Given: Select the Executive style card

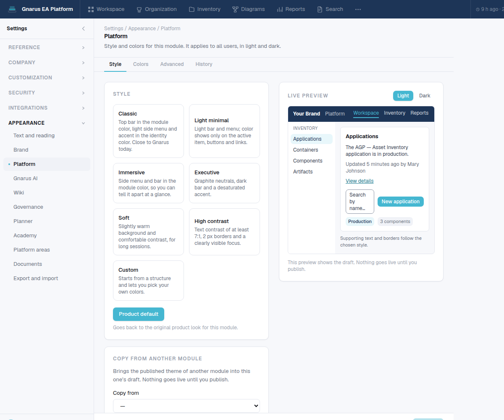Looking at the screenshot, I should point(224,183).
